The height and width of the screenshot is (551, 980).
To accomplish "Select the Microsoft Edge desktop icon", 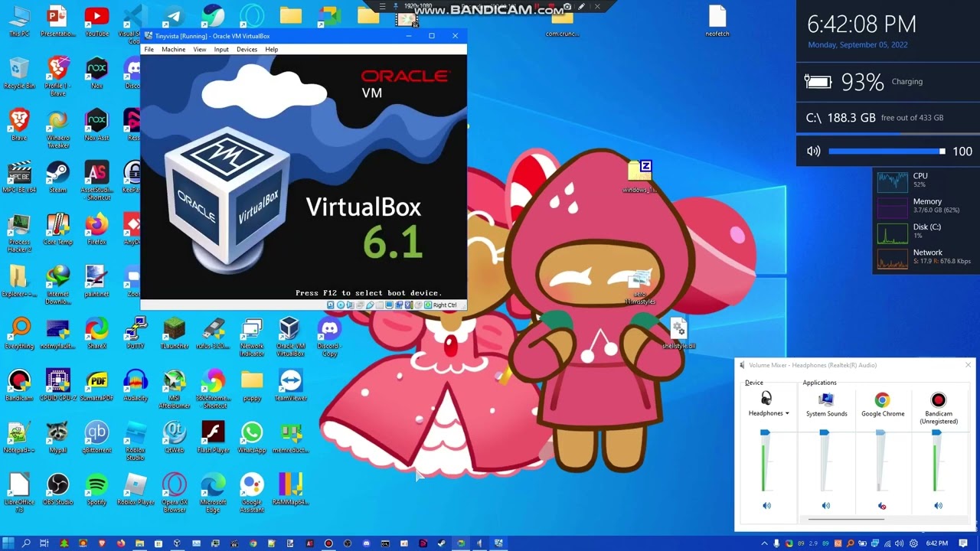I will pos(213,492).
